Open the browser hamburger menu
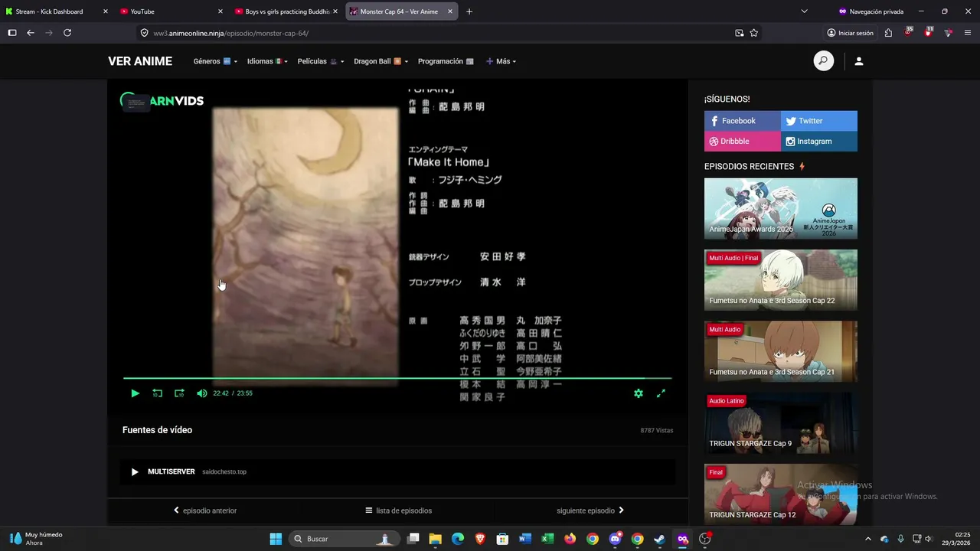Image resolution: width=980 pixels, height=551 pixels. tap(968, 33)
